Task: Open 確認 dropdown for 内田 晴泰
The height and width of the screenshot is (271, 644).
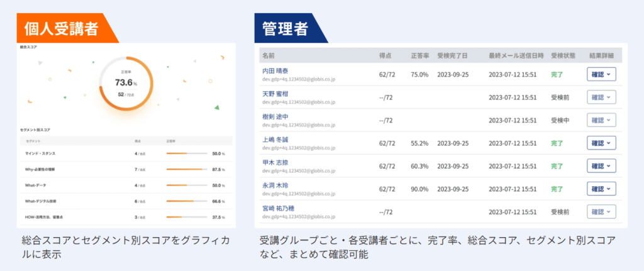Action: coord(601,74)
